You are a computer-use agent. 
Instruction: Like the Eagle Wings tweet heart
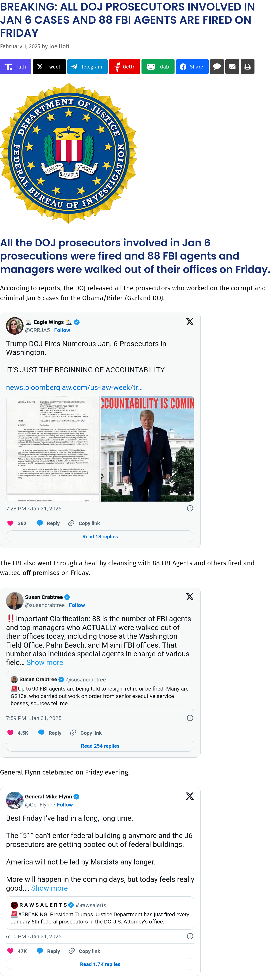tap(11, 523)
